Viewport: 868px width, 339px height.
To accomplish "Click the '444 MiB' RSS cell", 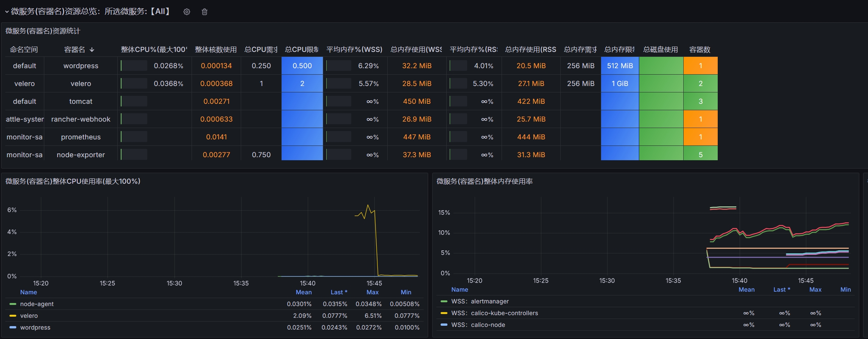I will click(x=531, y=137).
